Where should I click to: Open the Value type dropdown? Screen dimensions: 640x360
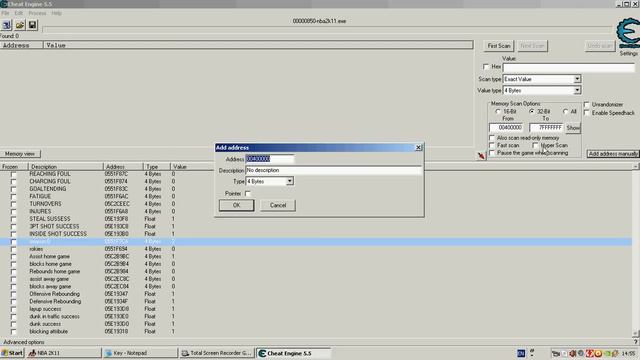point(577,90)
